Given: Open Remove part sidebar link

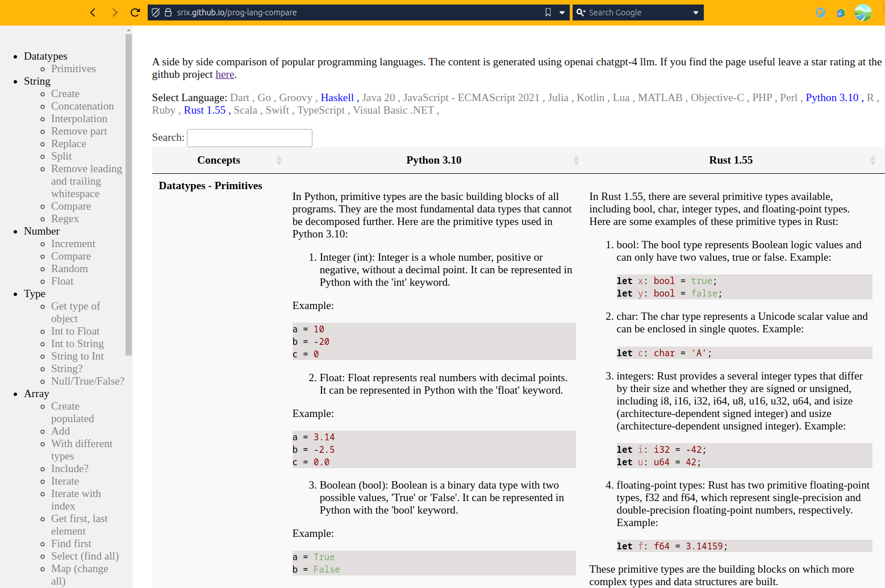Looking at the screenshot, I should click(79, 131).
